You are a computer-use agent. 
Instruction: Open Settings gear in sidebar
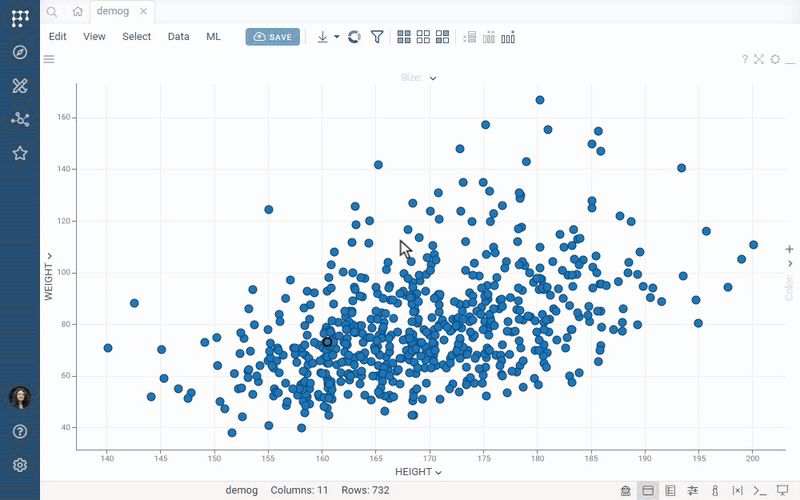(20, 465)
